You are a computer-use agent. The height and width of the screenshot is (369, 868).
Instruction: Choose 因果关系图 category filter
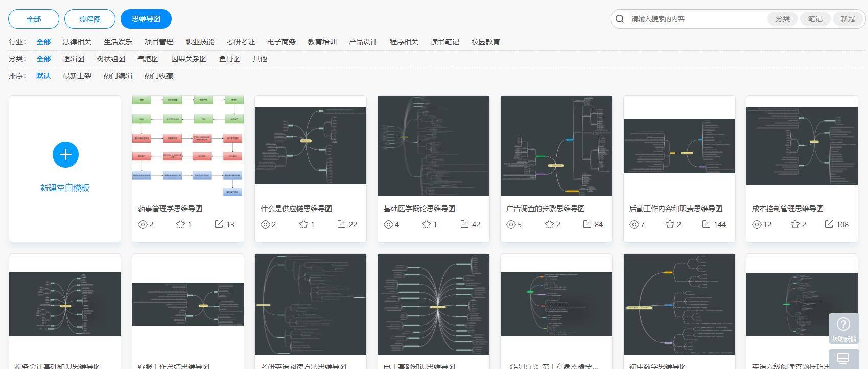189,59
